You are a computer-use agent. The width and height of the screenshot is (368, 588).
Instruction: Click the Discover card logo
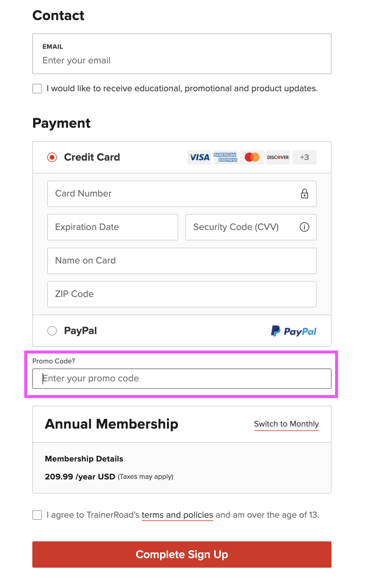tap(278, 157)
